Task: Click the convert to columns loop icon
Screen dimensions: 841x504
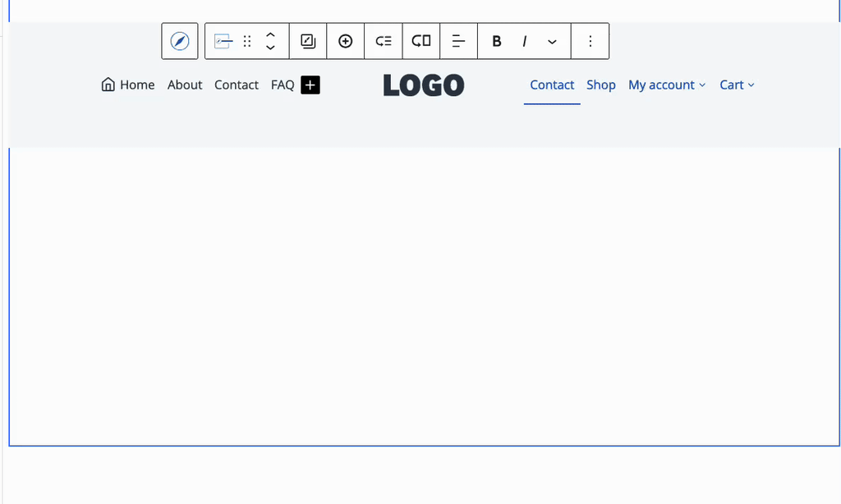Action: pyautogui.click(x=421, y=41)
